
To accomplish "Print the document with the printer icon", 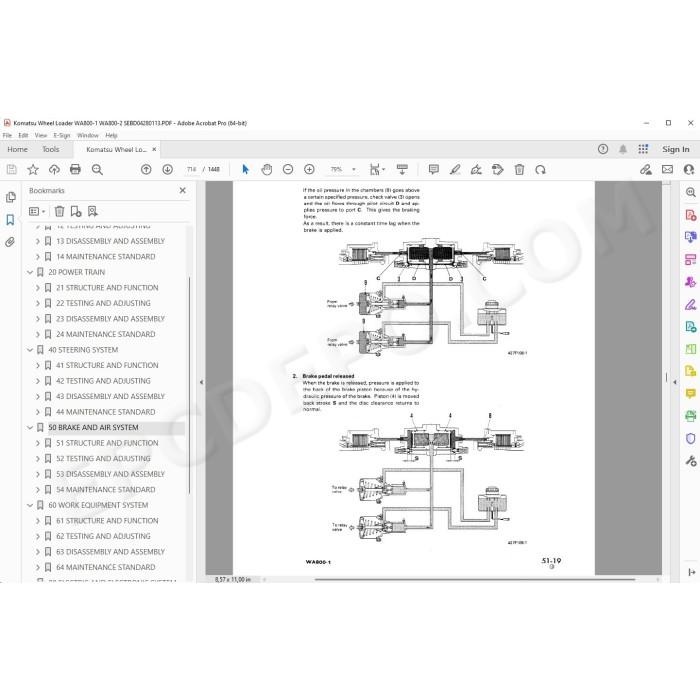I will pyautogui.click(x=75, y=169).
